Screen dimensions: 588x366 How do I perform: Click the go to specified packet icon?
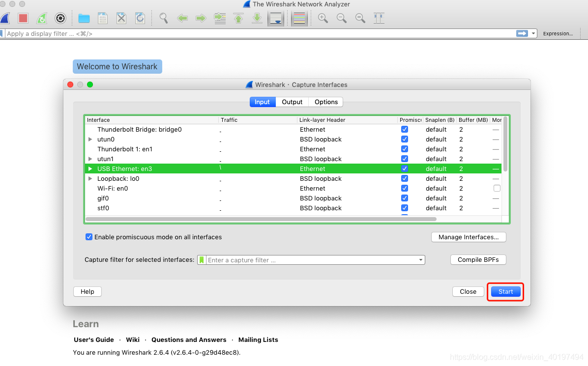(x=220, y=18)
